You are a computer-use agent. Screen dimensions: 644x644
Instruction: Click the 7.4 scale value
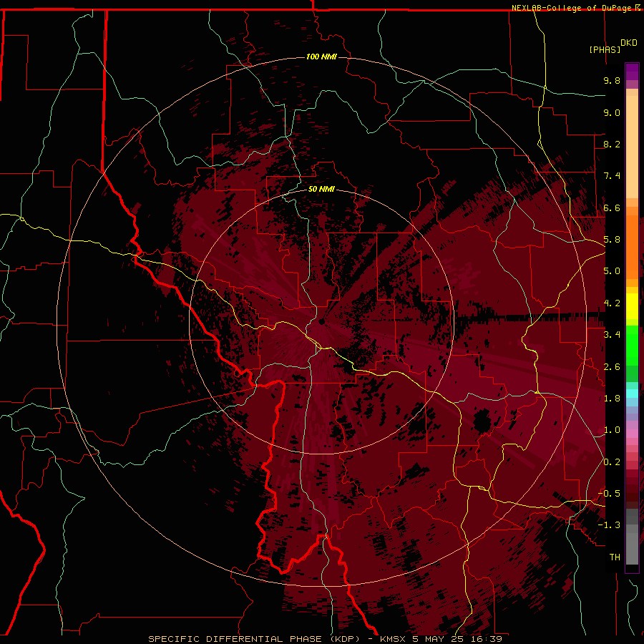(x=612, y=176)
